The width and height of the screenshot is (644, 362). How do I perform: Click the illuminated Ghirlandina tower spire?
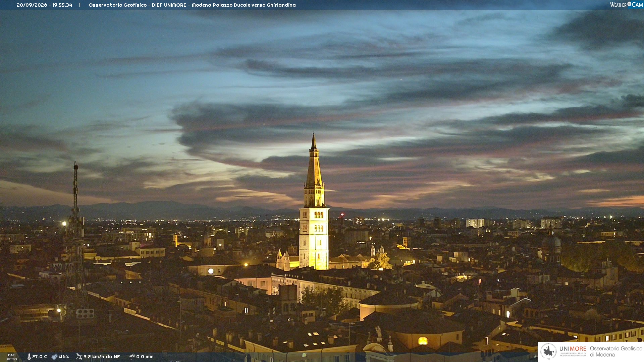pos(314,168)
